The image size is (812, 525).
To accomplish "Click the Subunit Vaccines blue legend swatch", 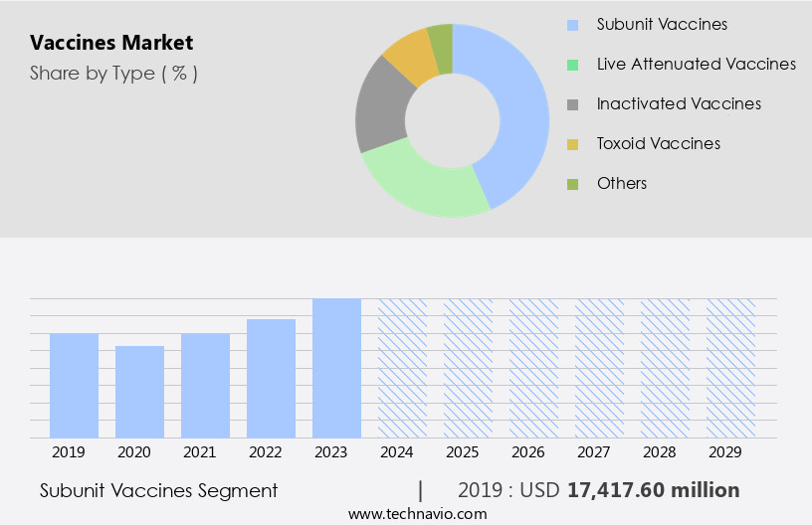I will tap(572, 25).
